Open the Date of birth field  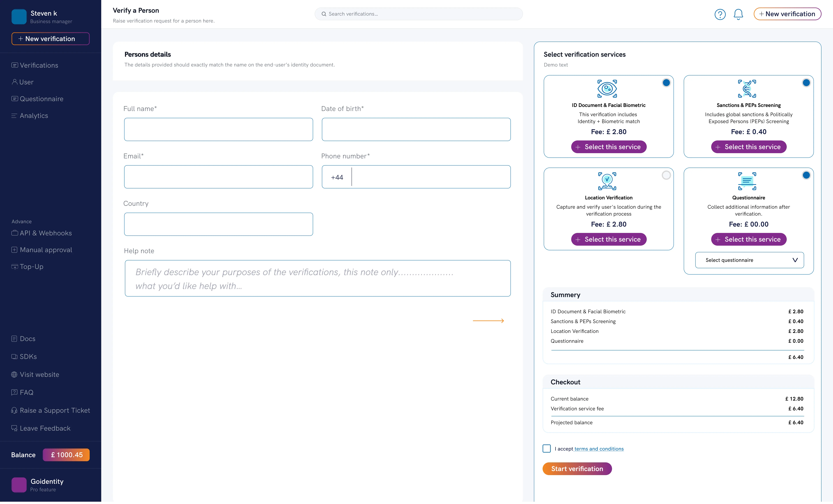click(416, 129)
